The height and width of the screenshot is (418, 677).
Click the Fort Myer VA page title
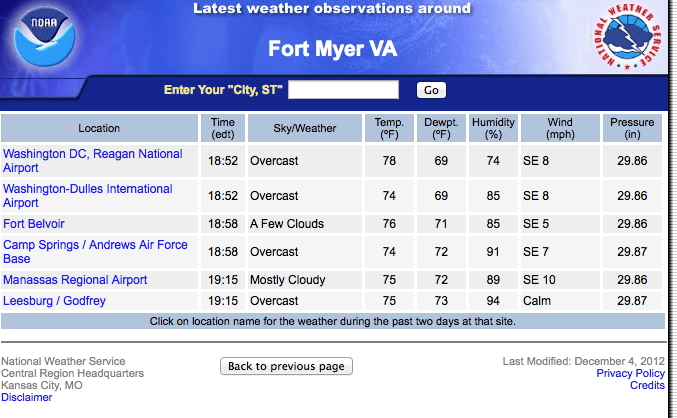332,48
